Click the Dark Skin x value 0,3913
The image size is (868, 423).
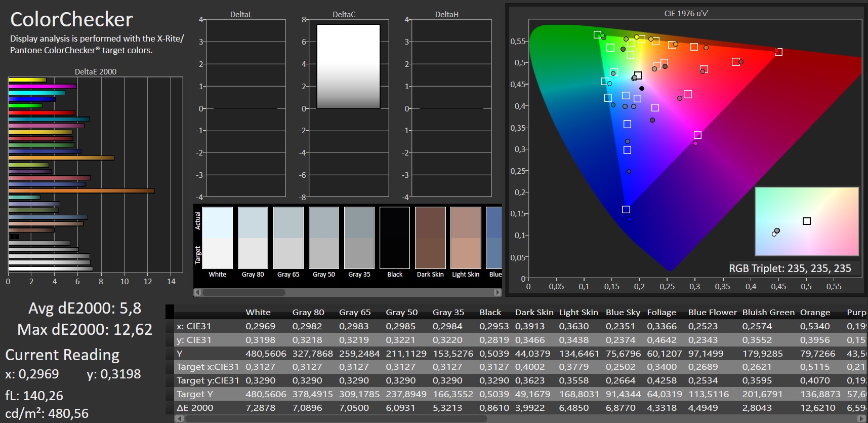click(530, 326)
